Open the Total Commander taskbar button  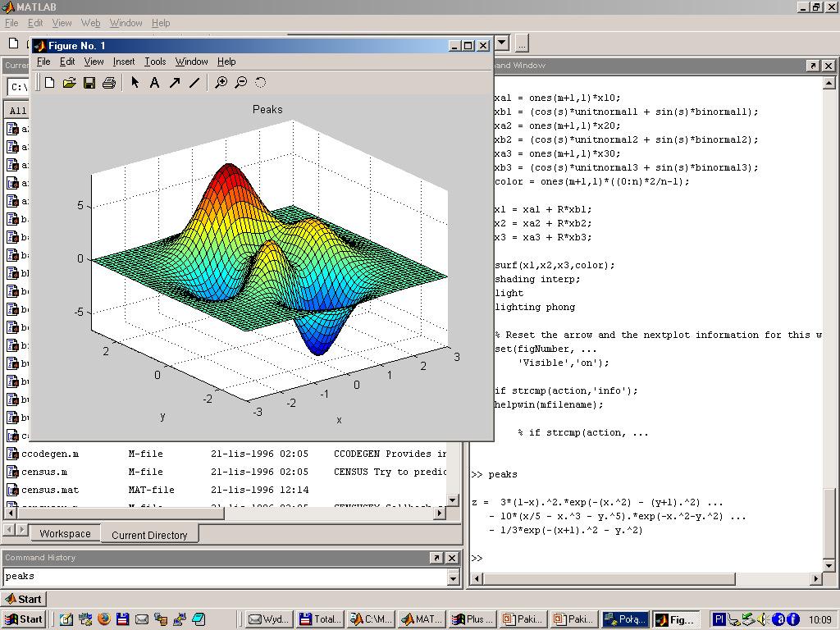321,619
